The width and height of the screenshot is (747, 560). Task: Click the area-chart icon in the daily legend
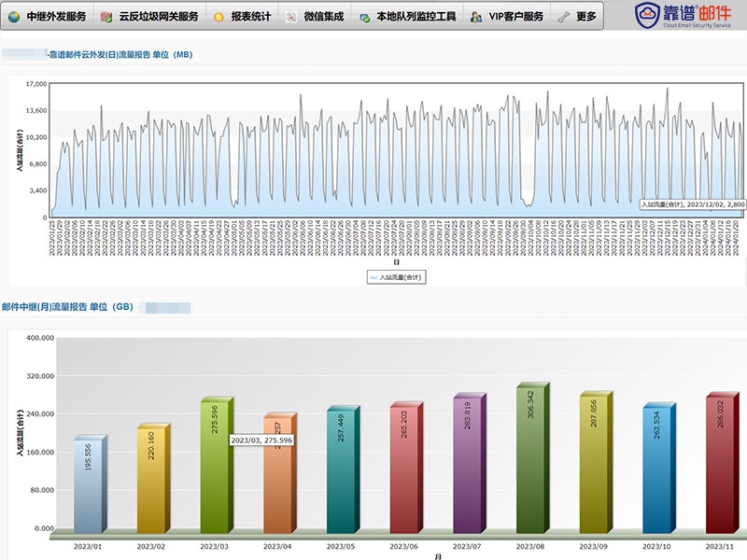(373, 277)
